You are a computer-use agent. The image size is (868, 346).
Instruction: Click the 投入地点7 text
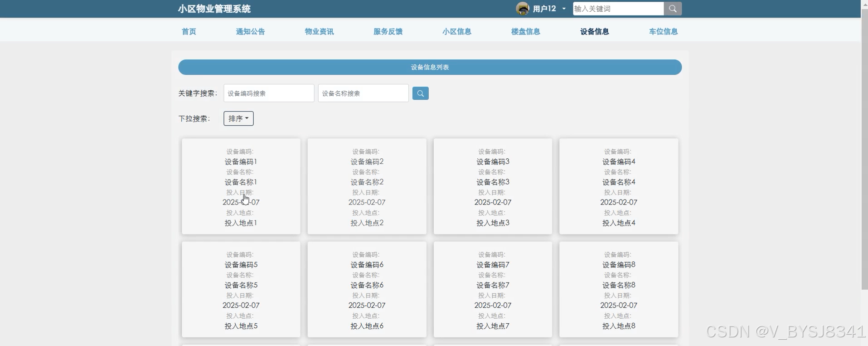(493, 326)
